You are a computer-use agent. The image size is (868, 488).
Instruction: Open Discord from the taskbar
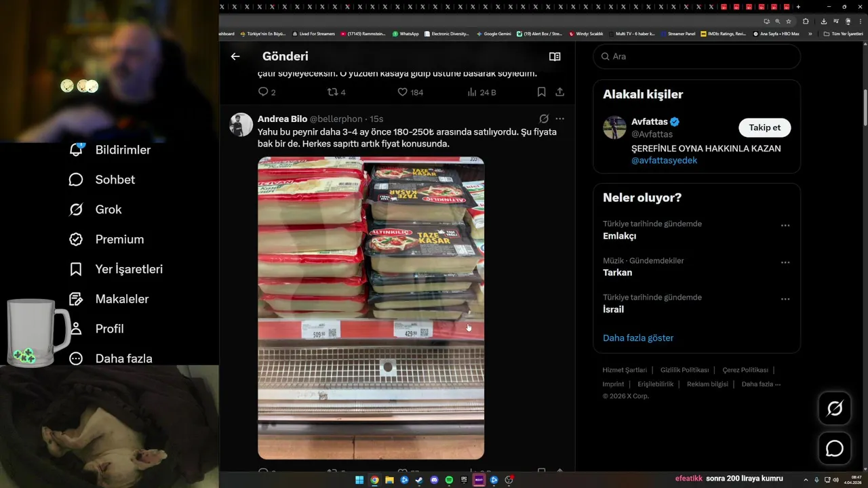click(434, 480)
